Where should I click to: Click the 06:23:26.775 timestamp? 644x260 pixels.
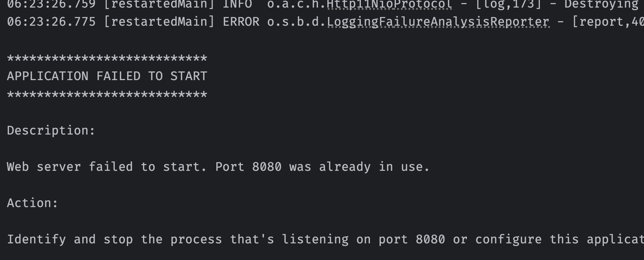tap(51, 22)
